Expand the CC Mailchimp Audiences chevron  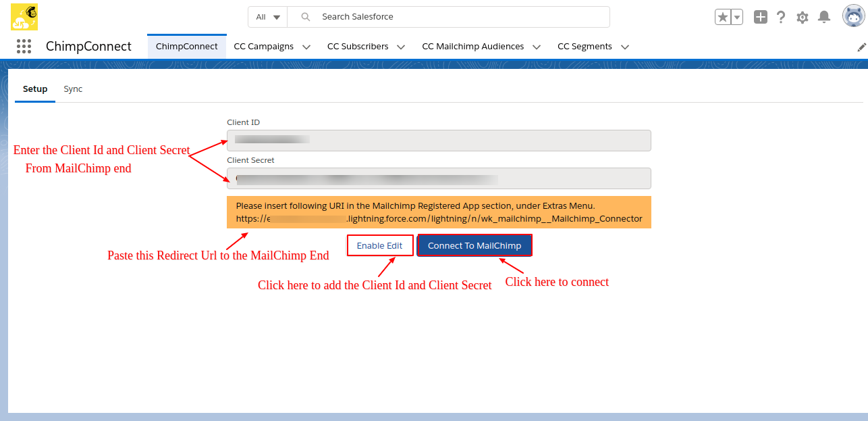point(537,47)
